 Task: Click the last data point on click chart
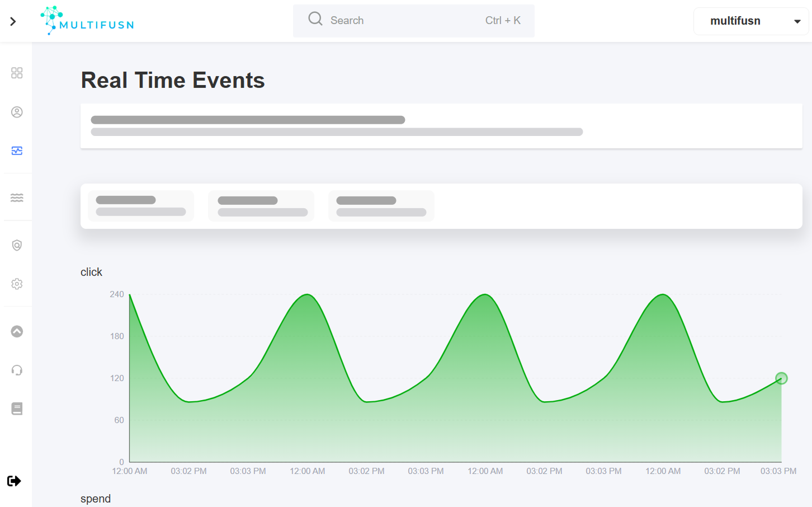pos(781,378)
